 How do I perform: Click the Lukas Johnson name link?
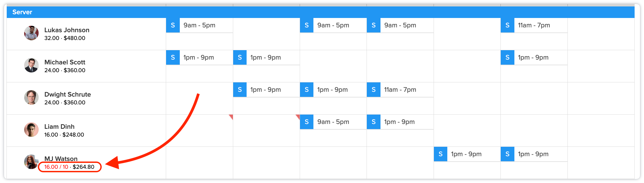pyautogui.click(x=67, y=30)
